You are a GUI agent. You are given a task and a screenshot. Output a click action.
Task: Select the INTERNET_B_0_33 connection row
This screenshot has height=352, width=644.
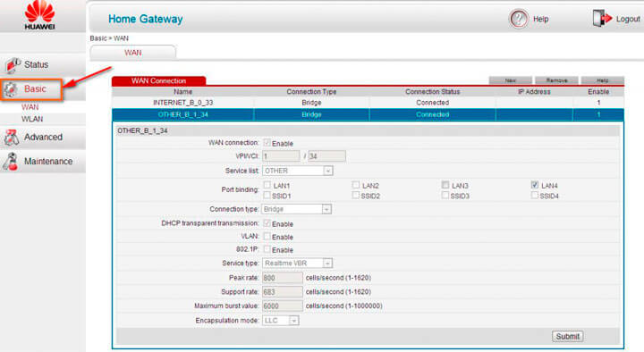click(368, 103)
